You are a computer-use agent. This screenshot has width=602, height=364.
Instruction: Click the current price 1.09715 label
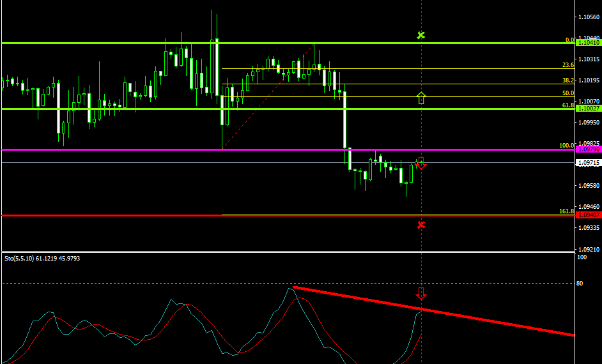coord(588,163)
